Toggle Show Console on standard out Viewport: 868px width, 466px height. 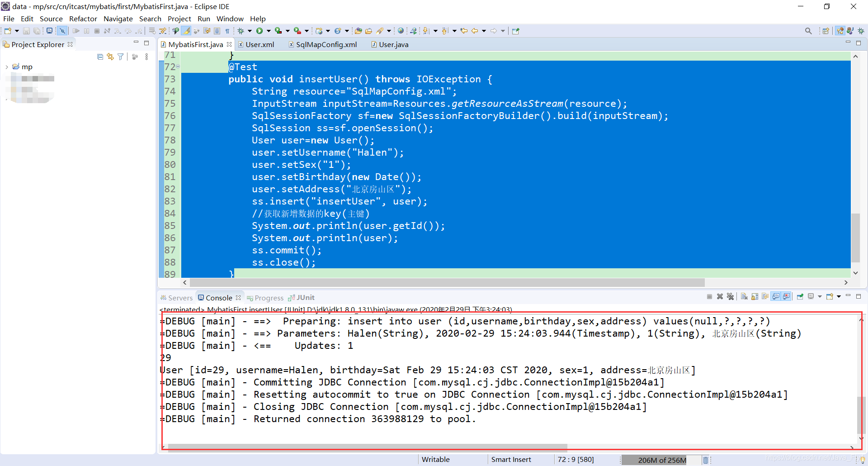(x=776, y=296)
